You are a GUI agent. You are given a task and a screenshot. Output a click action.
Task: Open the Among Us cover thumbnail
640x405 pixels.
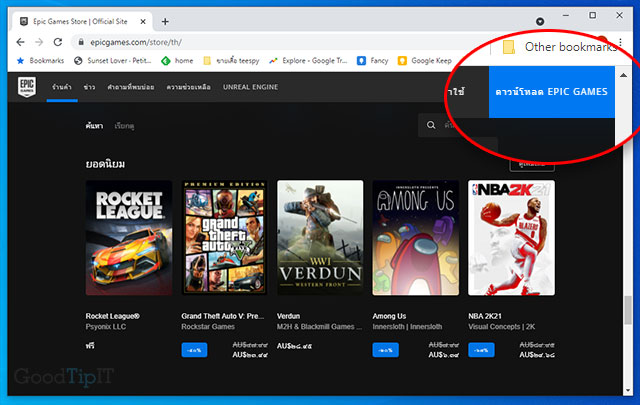pos(416,238)
